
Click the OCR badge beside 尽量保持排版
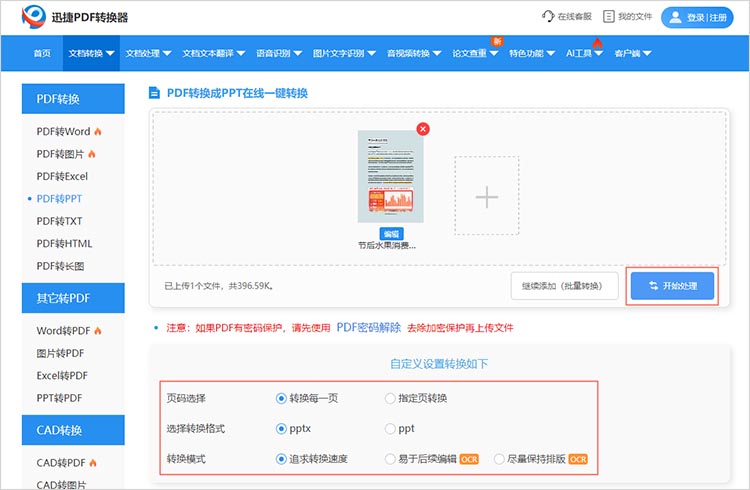pos(578,459)
